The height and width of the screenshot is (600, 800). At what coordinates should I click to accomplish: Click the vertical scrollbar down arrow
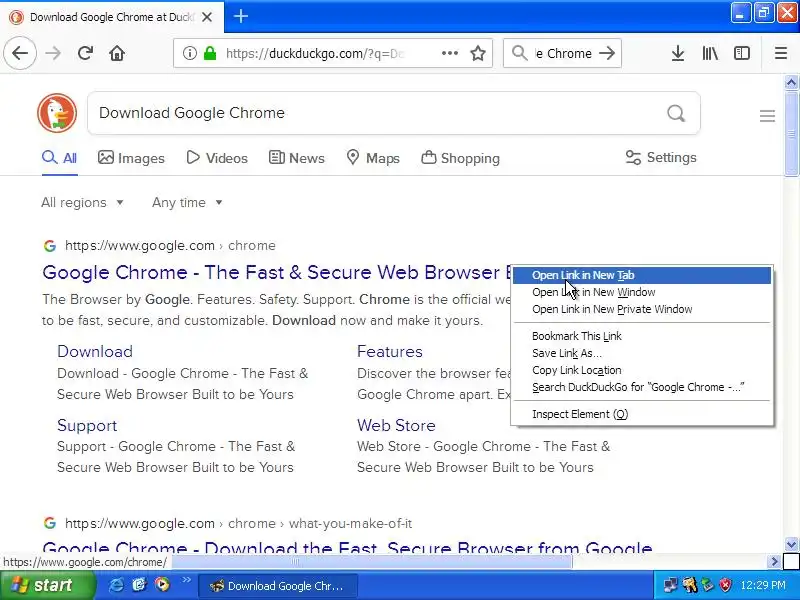(791, 544)
